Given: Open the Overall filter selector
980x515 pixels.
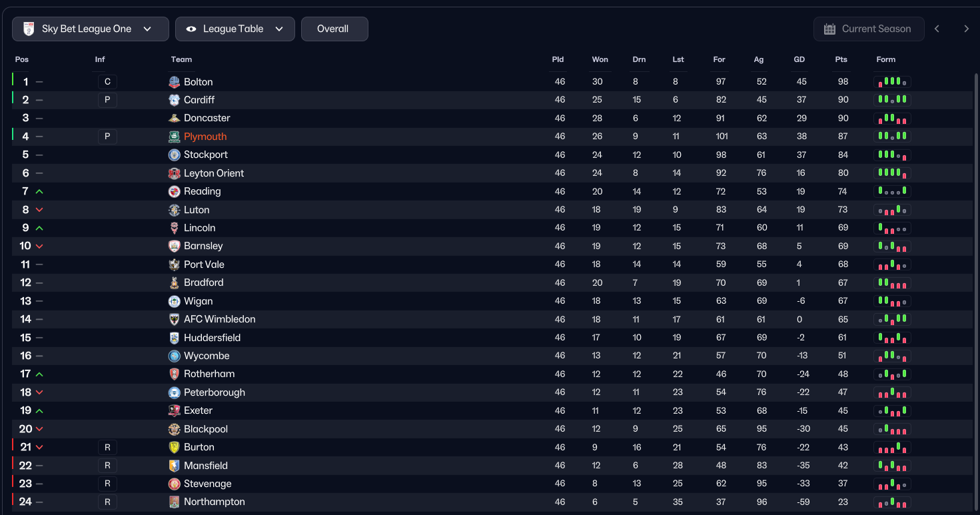Looking at the screenshot, I should click(334, 29).
